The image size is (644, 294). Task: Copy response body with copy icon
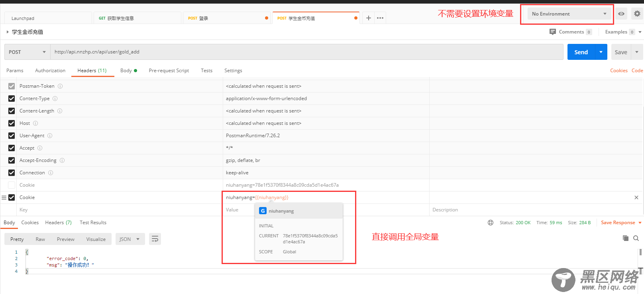pyautogui.click(x=626, y=238)
